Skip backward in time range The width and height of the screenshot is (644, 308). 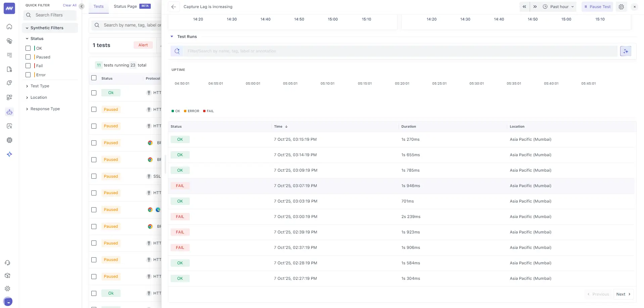[x=524, y=7]
